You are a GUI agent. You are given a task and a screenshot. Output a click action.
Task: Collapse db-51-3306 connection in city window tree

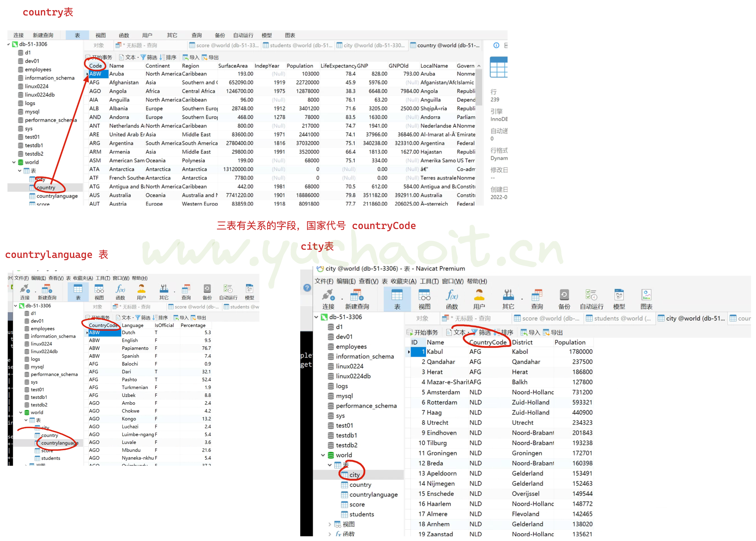coord(316,317)
